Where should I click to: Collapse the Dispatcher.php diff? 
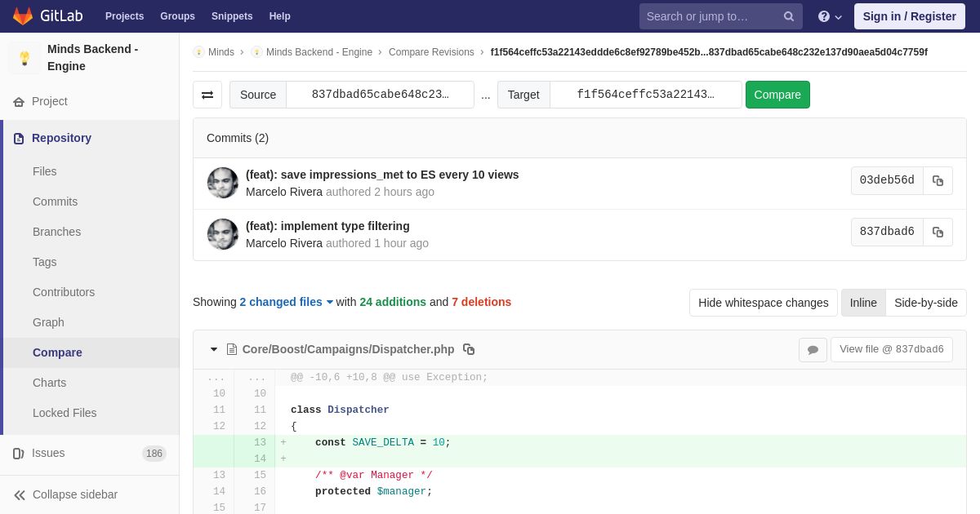[x=214, y=349]
